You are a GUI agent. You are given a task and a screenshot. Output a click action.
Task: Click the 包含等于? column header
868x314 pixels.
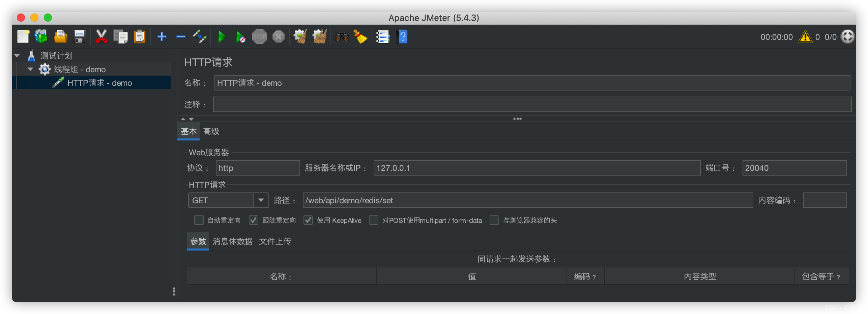822,276
